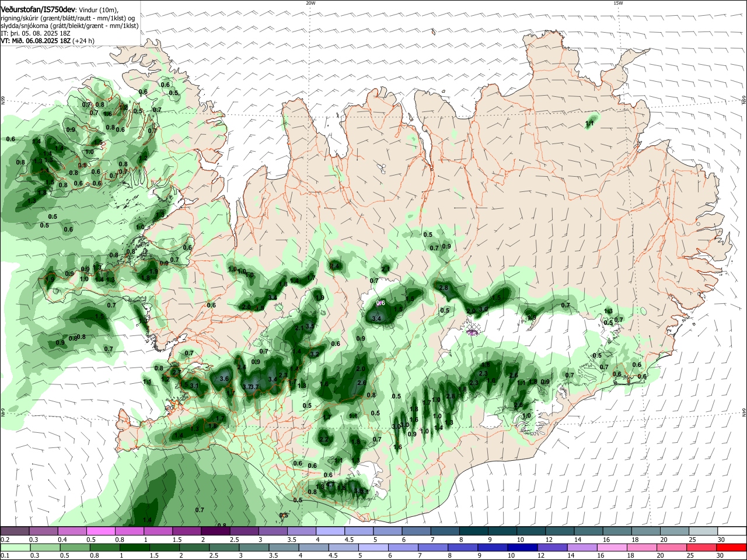Choose the dark teal snow swatch between 8 and 9
This screenshot has height=560, width=747.
click(x=473, y=531)
